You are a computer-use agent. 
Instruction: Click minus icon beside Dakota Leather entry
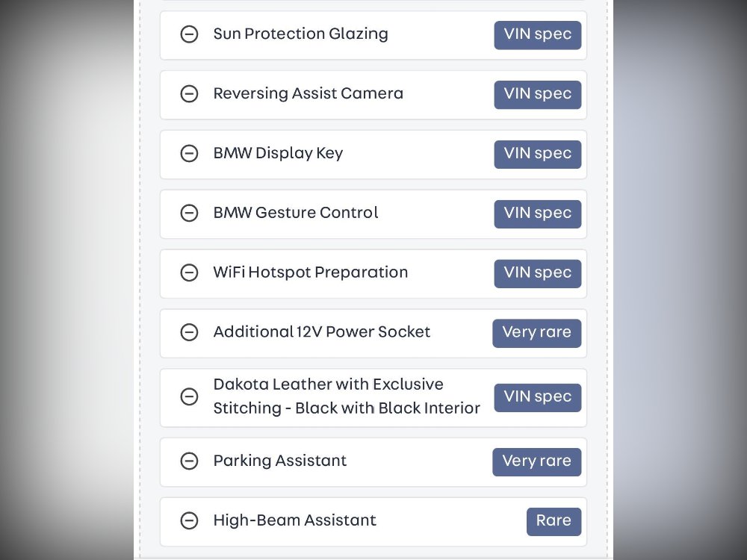[x=189, y=396]
